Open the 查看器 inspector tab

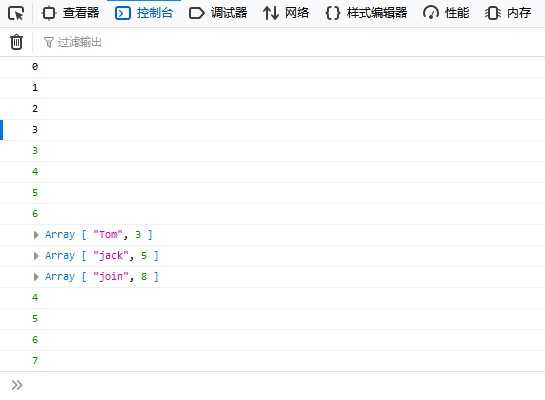(71, 13)
